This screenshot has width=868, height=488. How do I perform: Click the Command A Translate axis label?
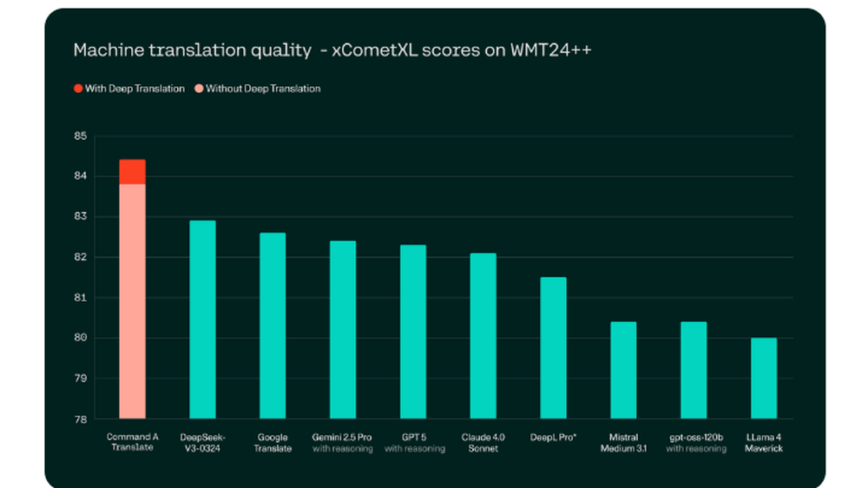click(x=132, y=442)
